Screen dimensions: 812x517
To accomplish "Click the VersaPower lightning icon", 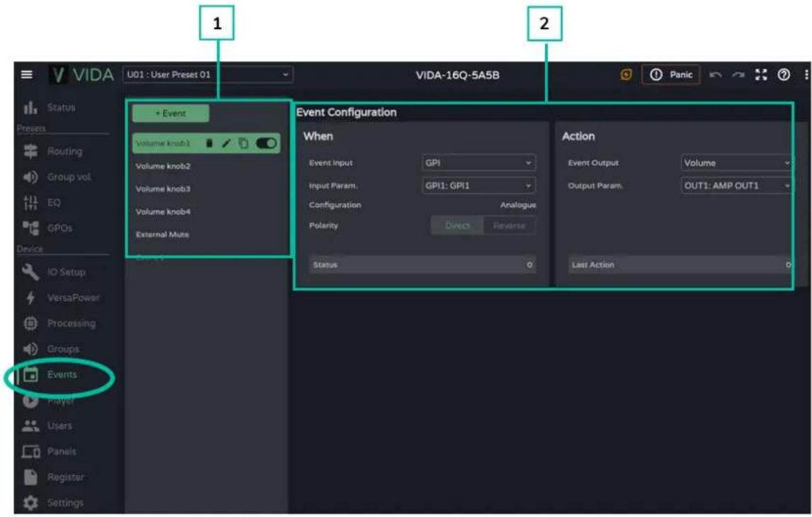I will point(30,298).
